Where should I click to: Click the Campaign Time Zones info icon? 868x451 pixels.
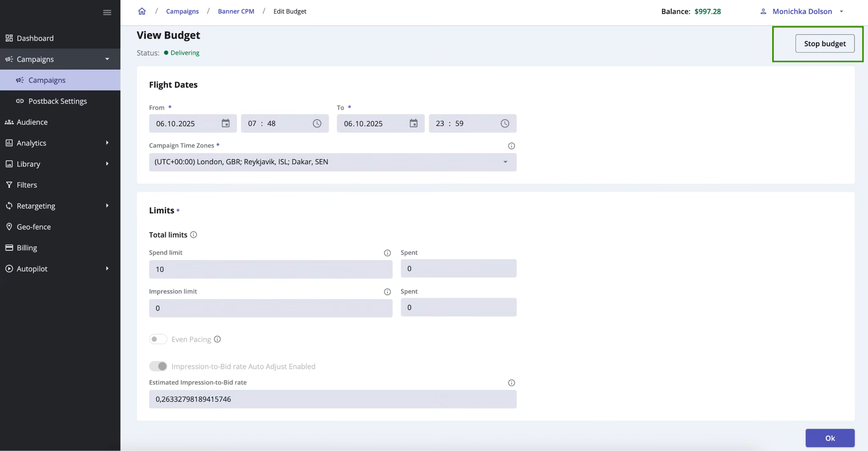tap(511, 146)
